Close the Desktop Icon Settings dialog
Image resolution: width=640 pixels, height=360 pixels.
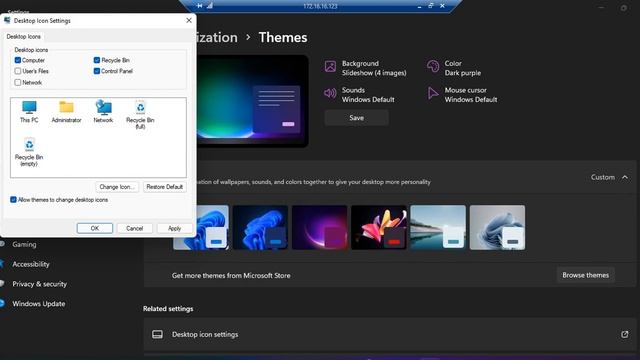[189, 20]
